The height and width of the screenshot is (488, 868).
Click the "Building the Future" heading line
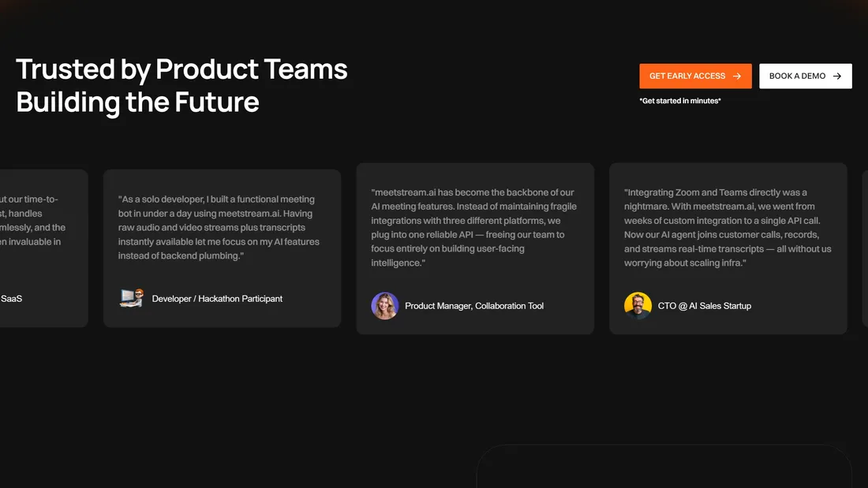click(137, 102)
